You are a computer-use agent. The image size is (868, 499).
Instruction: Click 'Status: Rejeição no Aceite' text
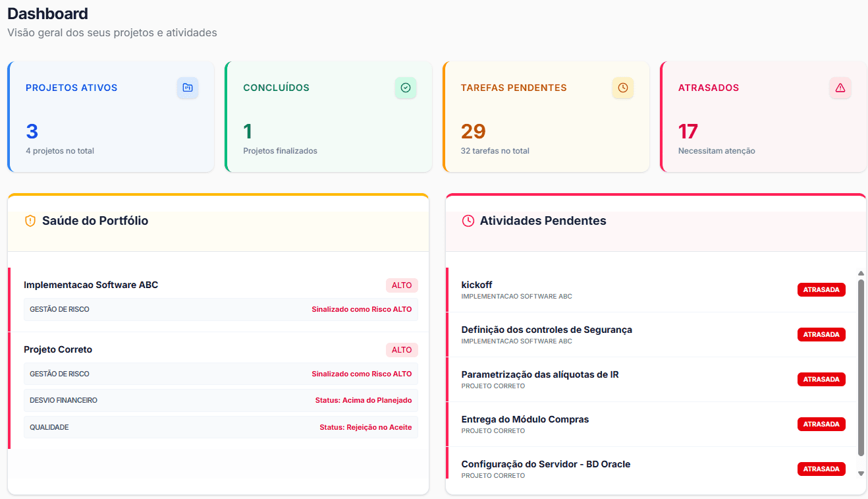click(x=366, y=427)
